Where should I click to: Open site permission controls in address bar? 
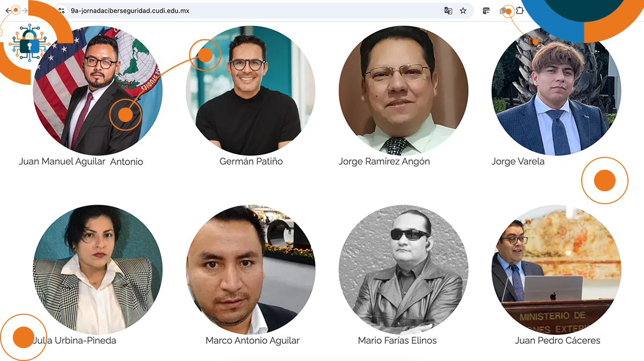62,10
